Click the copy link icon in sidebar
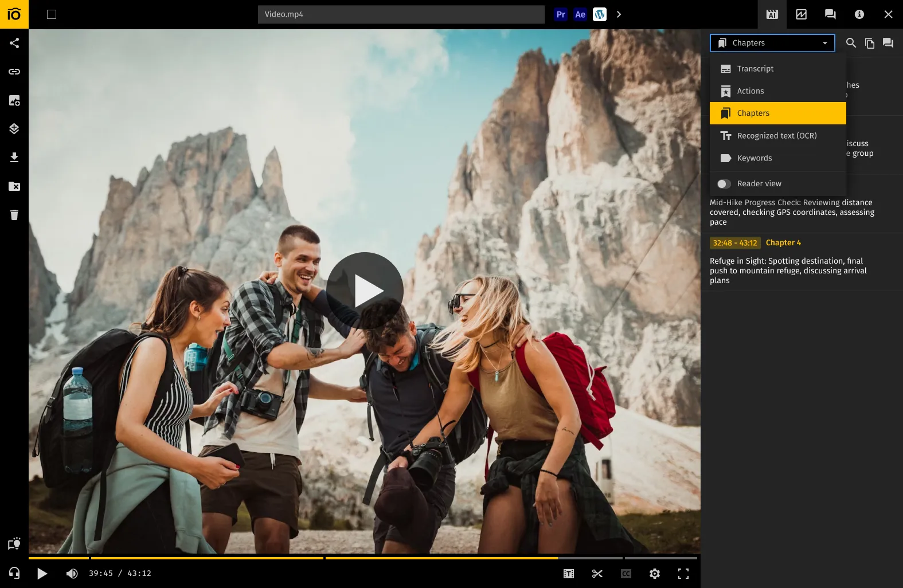Viewport: 903px width, 588px height. click(14, 72)
